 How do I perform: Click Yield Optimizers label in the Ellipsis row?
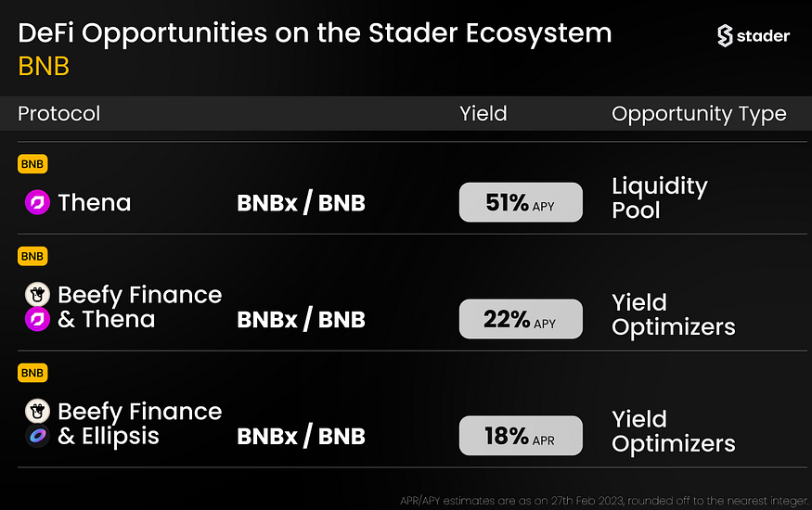[673, 431]
